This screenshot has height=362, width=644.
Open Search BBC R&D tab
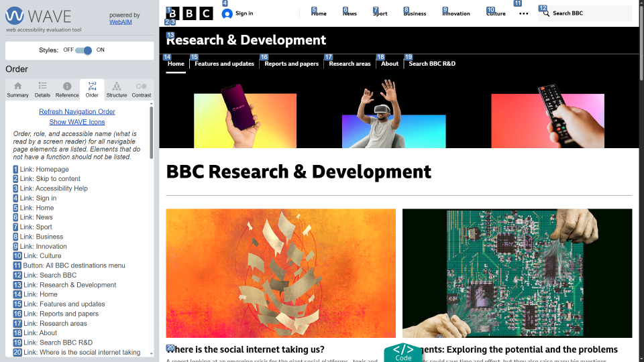coord(432,64)
